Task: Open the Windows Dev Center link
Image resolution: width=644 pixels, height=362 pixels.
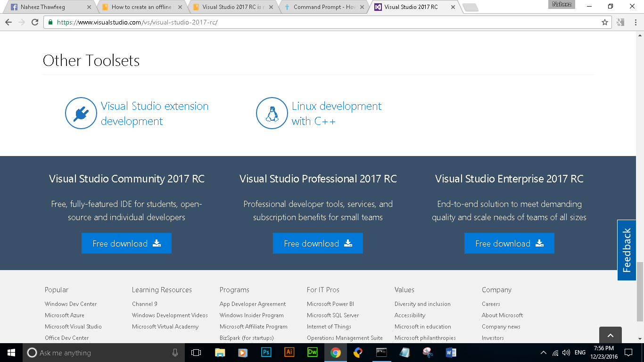Action: pyautogui.click(x=71, y=304)
